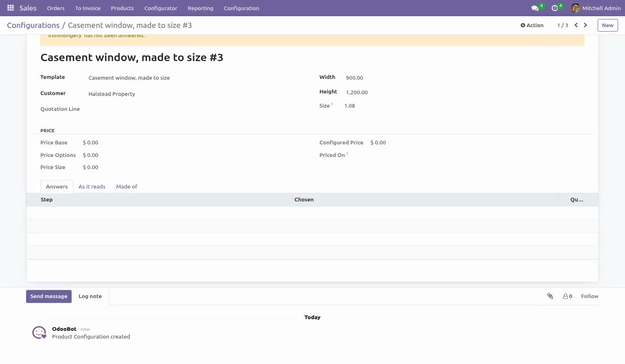Open the apps grid menu icon
The image size is (625, 364).
coord(10,8)
